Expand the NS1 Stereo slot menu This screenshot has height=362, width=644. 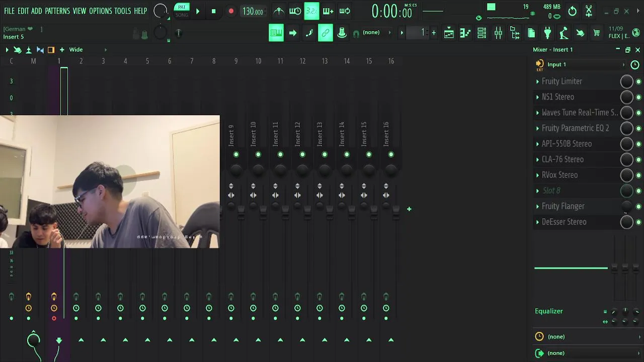pos(537,97)
